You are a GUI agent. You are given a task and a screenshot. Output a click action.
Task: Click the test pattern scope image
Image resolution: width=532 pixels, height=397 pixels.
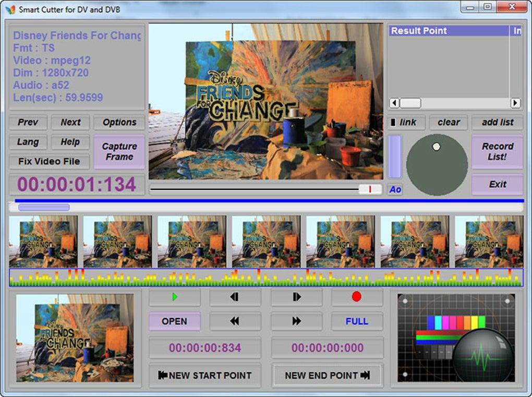click(456, 338)
